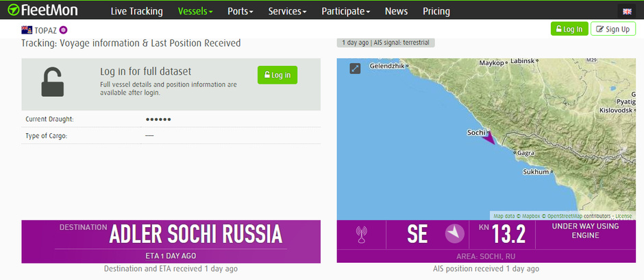Click the Gelendzhik label on map
Screen dimensions: 644x280
click(387, 66)
